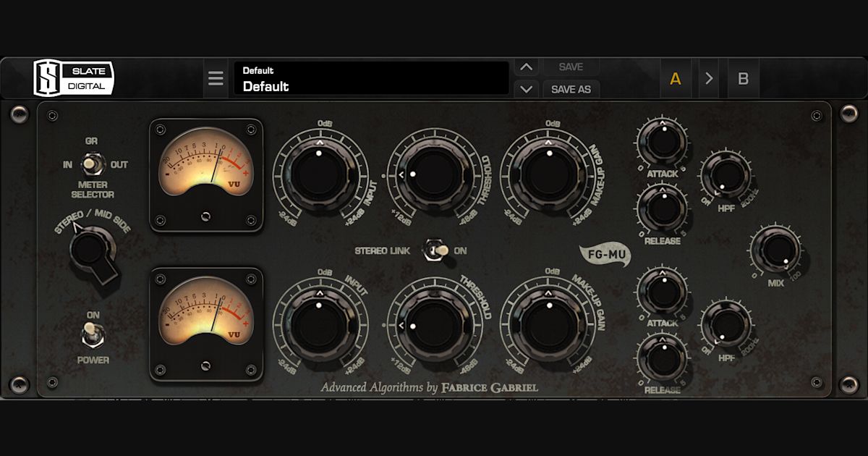Viewport: 868px width, 456px height.
Task: Adjust the lower channel MAKE-UP GAIN knob
Action: 547,324
